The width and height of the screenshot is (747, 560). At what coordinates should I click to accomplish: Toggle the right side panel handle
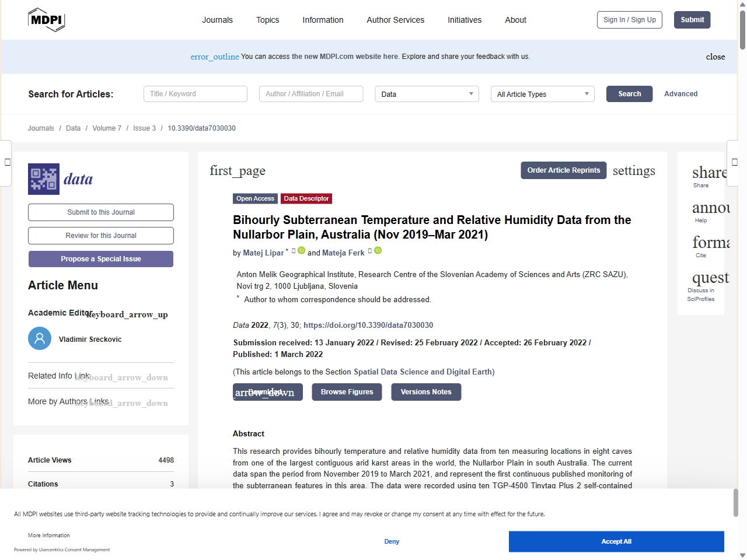(x=735, y=163)
